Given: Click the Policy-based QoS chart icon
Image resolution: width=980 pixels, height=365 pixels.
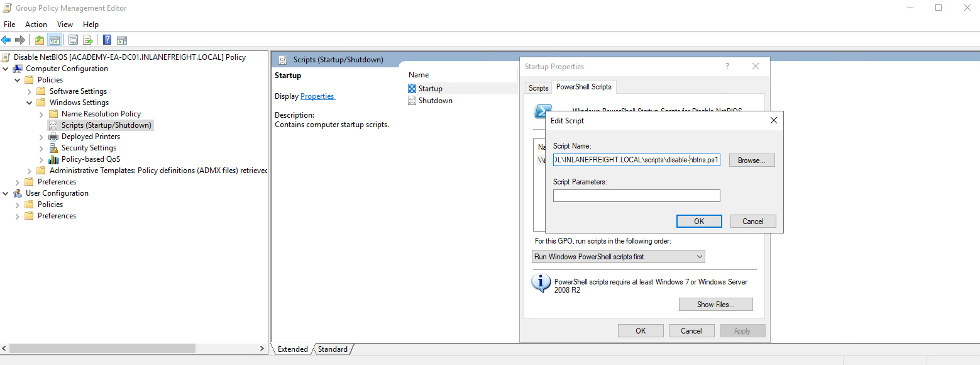Looking at the screenshot, I should point(53,159).
